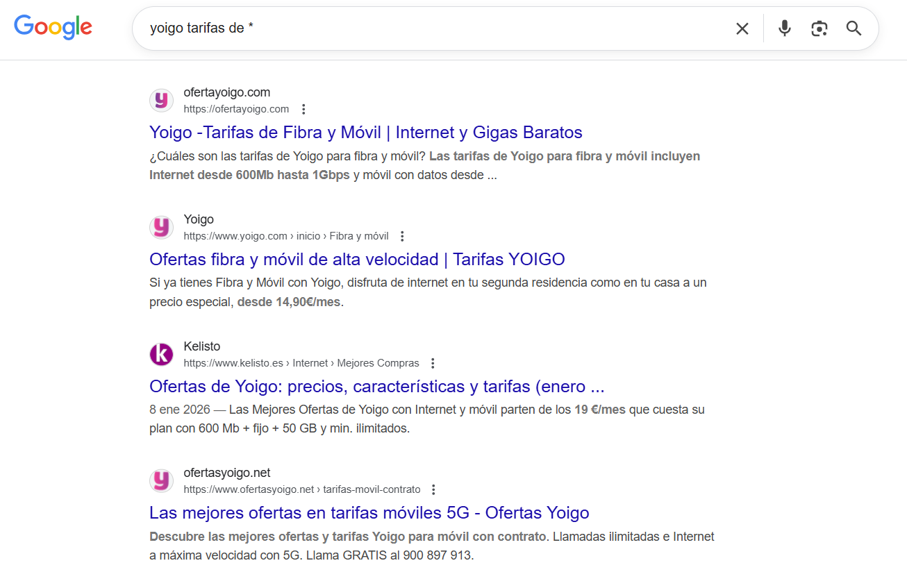Open the three-dot menu for the Kelisto result
This screenshot has width=907, height=588.
click(x=432, y=362)
